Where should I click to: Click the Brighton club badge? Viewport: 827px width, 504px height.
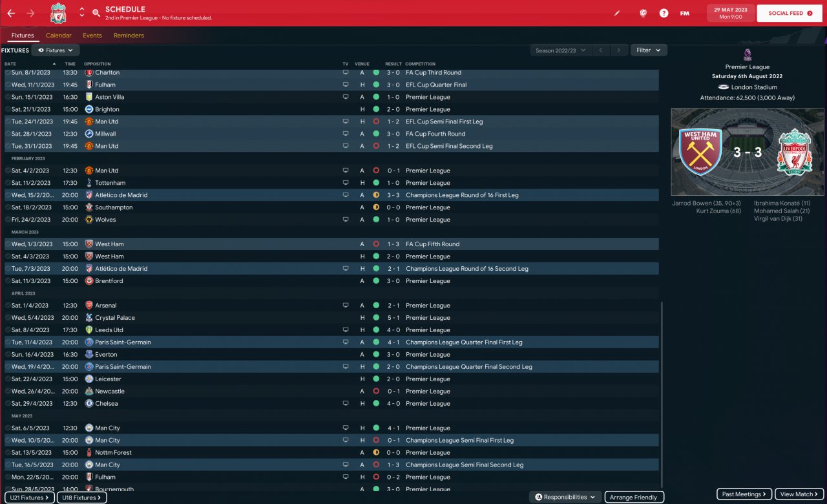point(89,109)
